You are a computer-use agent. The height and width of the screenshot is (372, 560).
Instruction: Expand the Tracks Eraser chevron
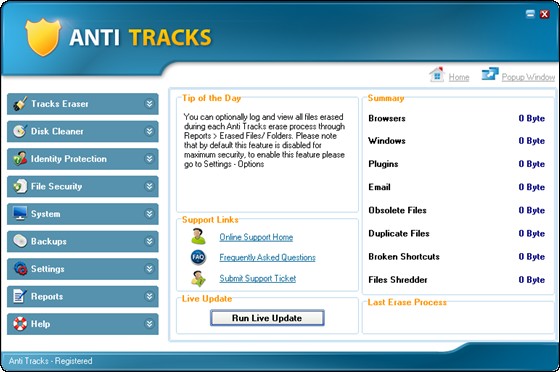tap(149, 104)
